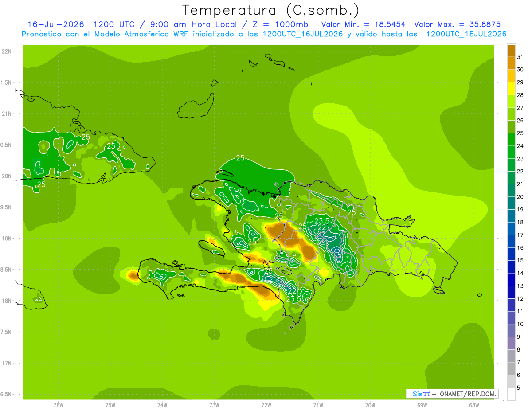Click the blue swatch between 16 and 17
532x411 pixels.
511,241
